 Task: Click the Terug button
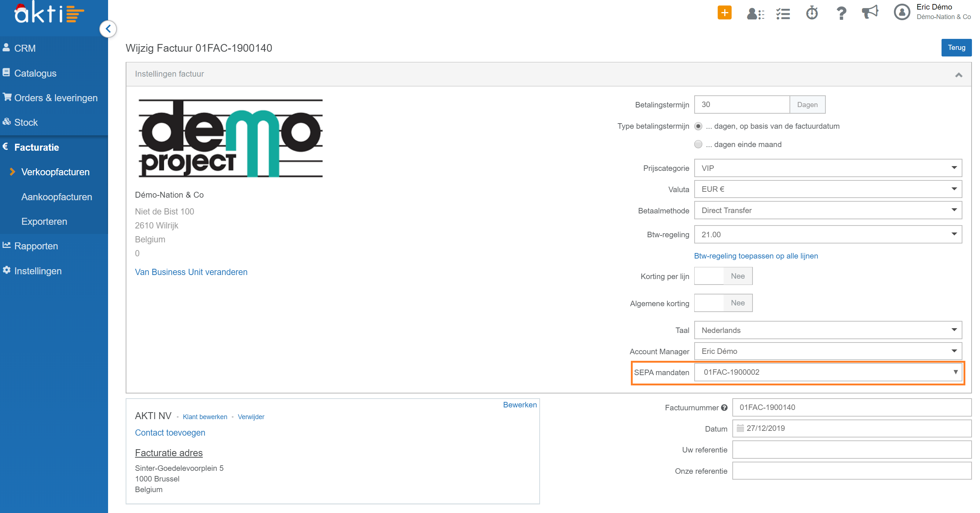[x=957, y=48]
